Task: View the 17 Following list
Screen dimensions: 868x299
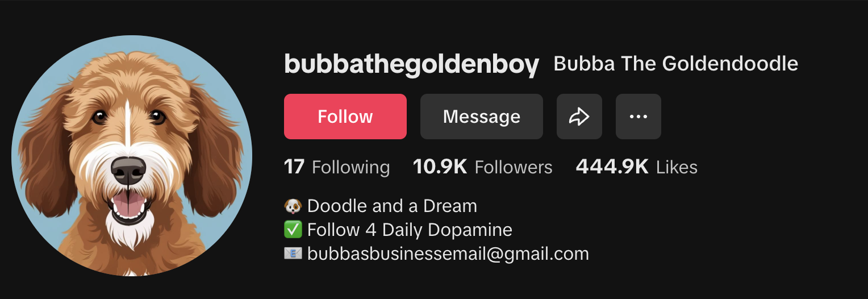Action: click(x=337, y=167)
